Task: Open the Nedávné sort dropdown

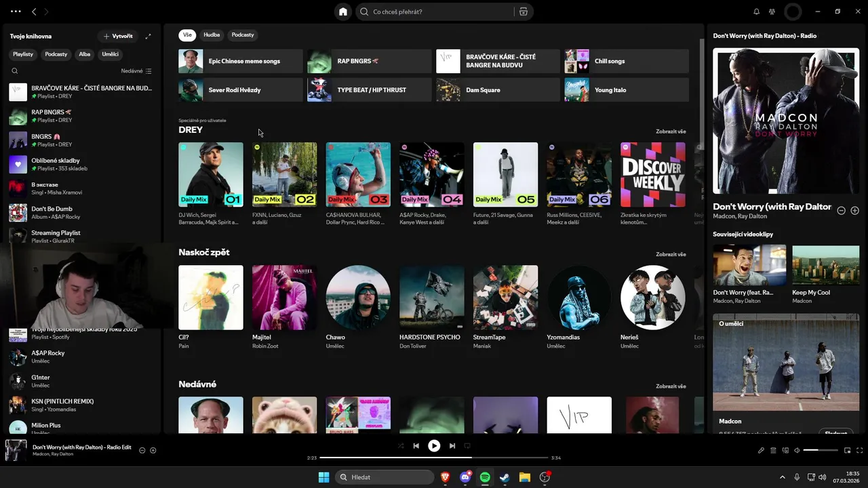Action: pyautogui.click(x=136, y=70)
